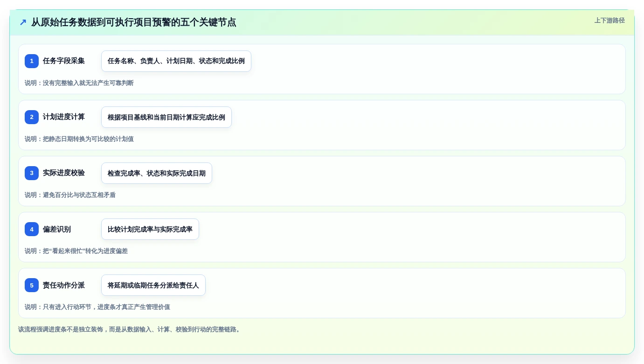Click the 根据项目基线和当前日期计算应完成比例 box
The width and height of the screenshot is (644, 364).
166,117
